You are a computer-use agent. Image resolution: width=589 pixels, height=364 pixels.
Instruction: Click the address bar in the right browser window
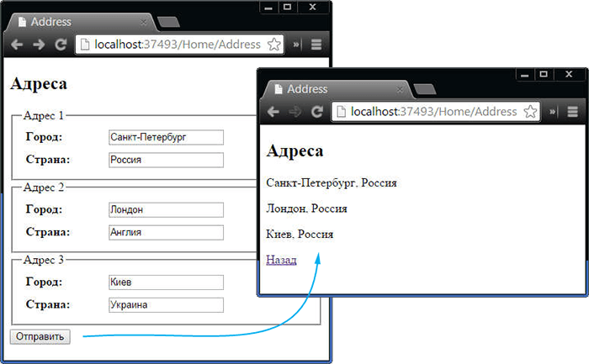[436, 112]
